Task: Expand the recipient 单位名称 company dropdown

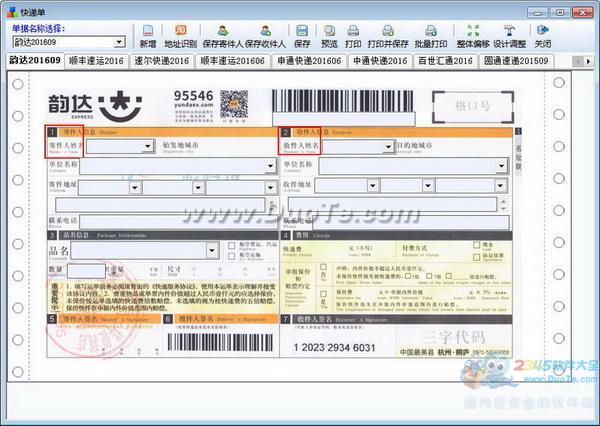Action: point(501,166)
